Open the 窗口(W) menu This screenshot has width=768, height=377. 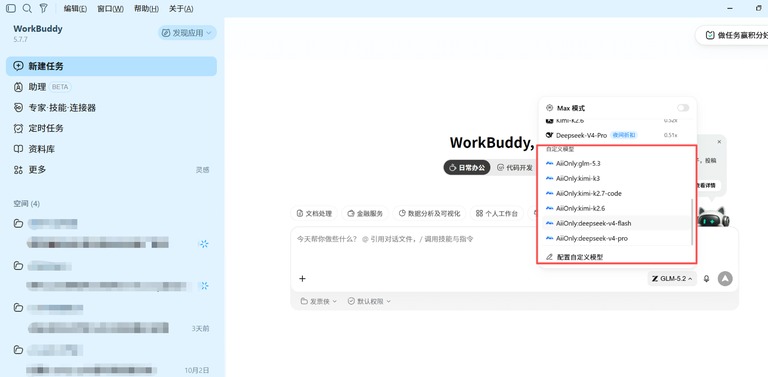click(110, 9)
